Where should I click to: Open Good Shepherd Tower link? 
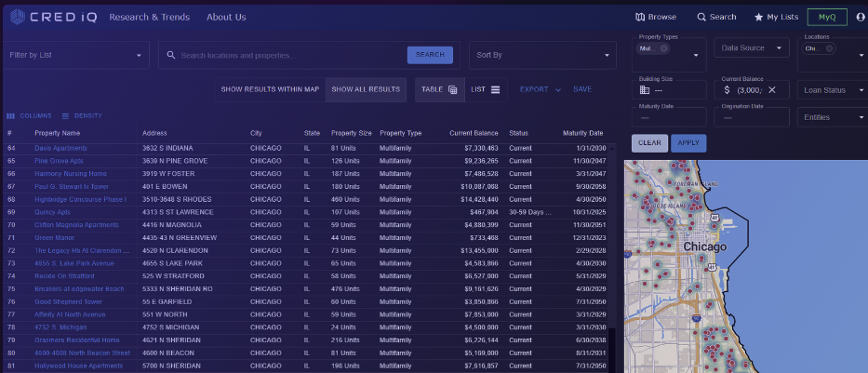[x=68, y=301]
